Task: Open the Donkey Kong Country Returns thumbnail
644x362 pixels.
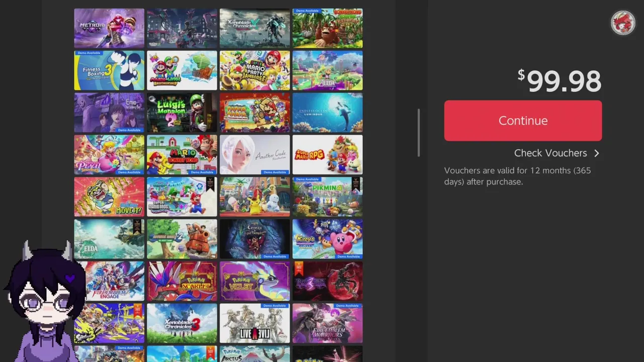Action: pyautogui.click(x=328, y=28)
